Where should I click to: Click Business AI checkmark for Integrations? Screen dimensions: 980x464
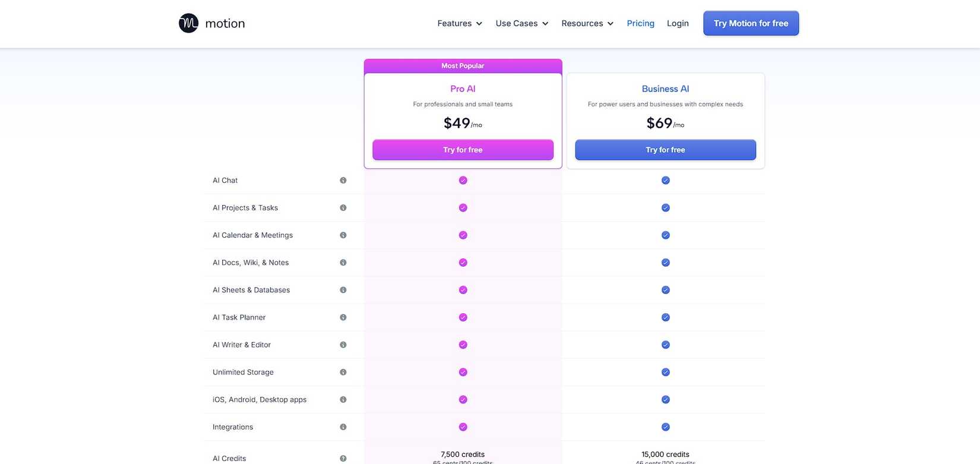666,427
